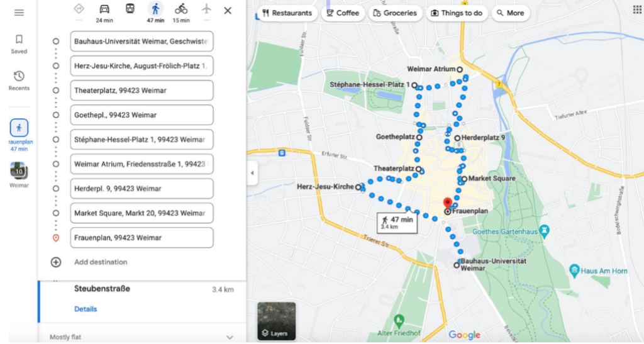This screenshot has height=344, width=644.
Task: Open the hamburger main menu
Action: tap(19, 13)
